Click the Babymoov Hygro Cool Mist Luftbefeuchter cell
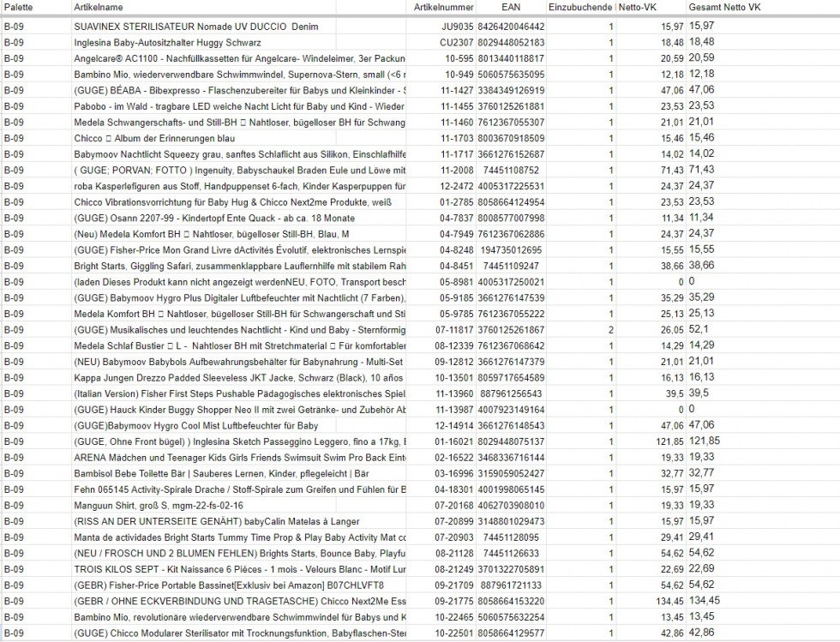This screenshot has height=642, width=840. click(196, 425)
